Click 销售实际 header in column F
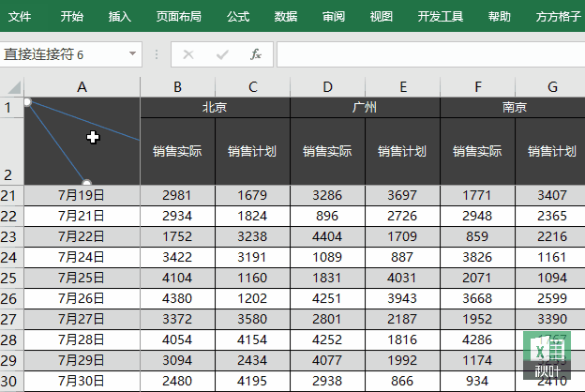 [x=477, y=151]
